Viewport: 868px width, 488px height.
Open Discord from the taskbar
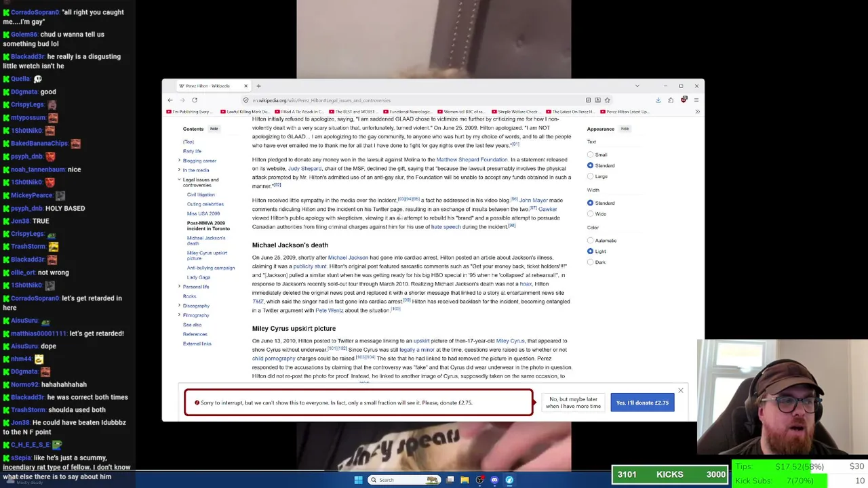point(494,480)
